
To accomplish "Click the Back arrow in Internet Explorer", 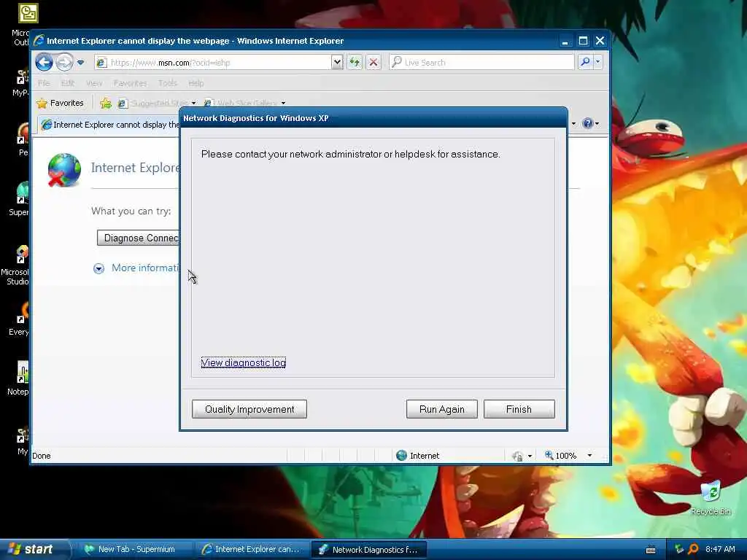I will click(x=44, y=62).
